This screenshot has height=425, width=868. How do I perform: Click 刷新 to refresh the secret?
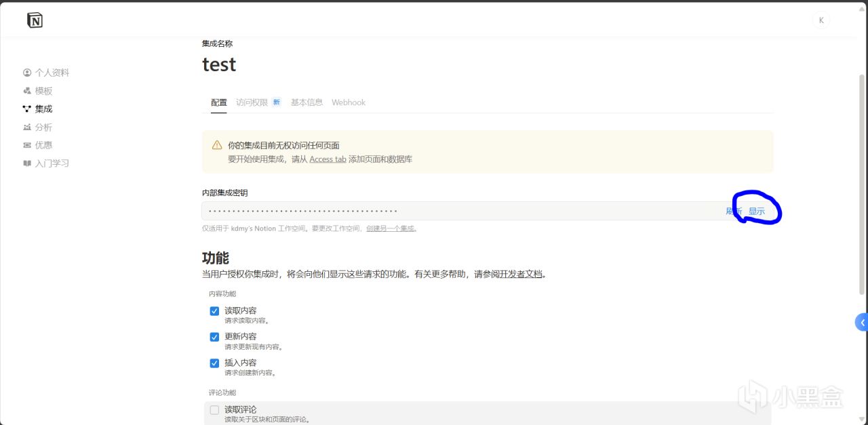pyautogui.click(x=734, y=211)
